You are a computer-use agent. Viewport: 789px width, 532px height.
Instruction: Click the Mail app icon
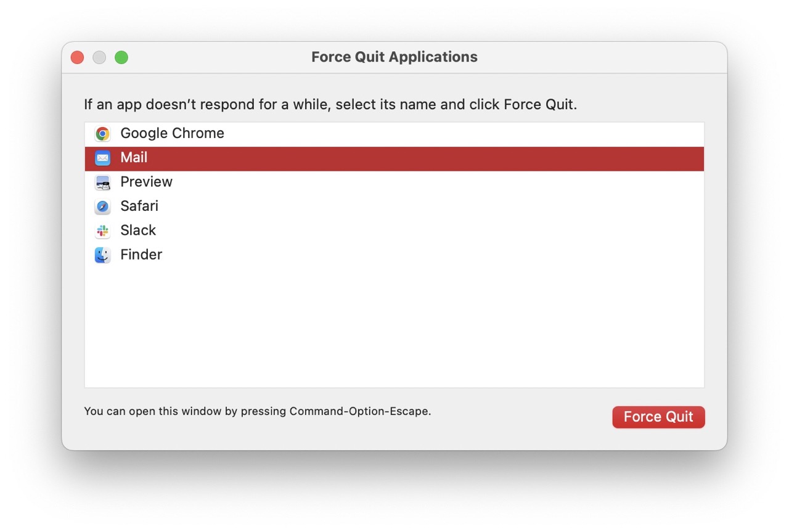[102, 158]
